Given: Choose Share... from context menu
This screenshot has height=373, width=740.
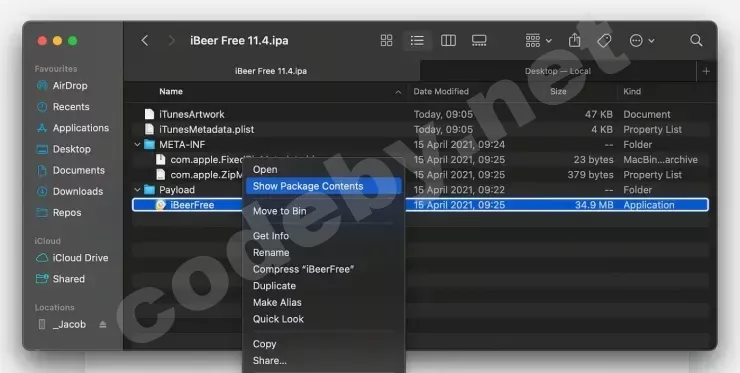Looking at the screenshot, I should 323,361.
